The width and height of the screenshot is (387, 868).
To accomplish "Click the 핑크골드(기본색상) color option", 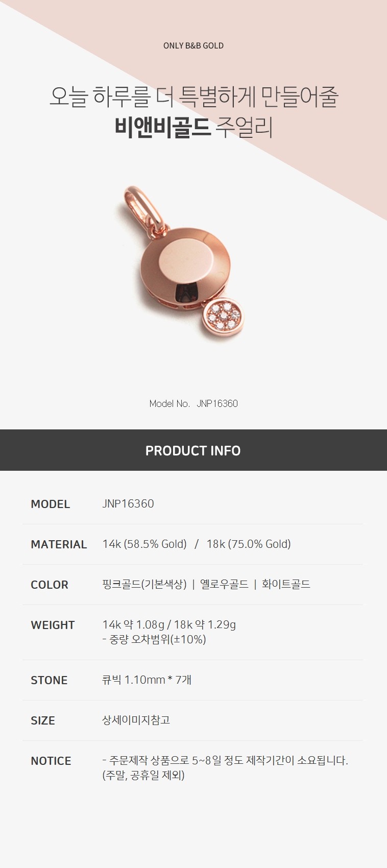I will [144, 584].
